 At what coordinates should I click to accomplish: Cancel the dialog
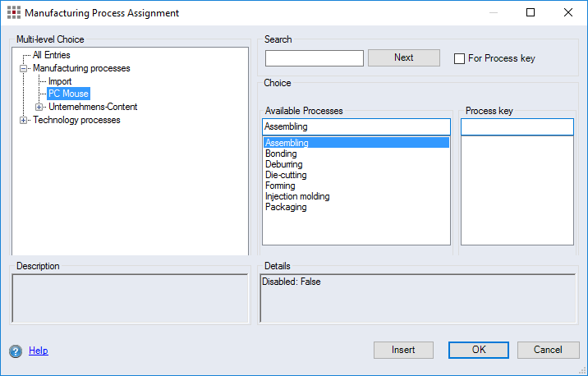tap(548, 350)
